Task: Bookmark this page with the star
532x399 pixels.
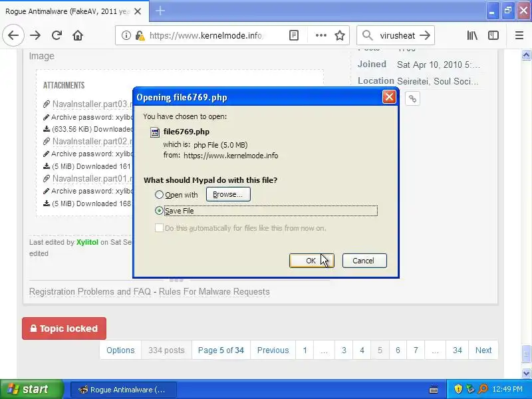Action: (x=340, y=35)
